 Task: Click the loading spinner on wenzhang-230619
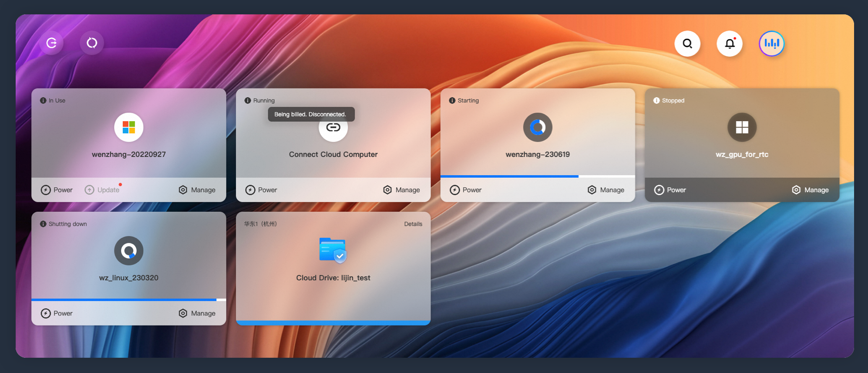(538, 127)
